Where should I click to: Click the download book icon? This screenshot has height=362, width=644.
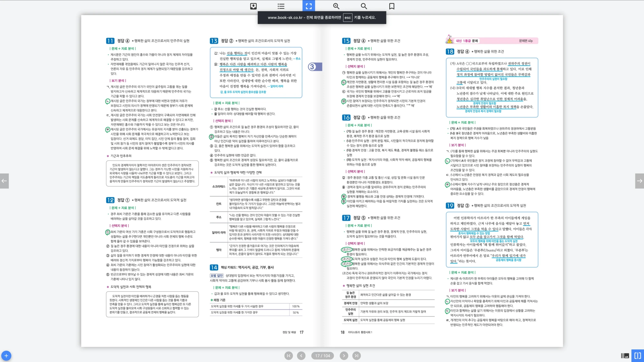[x=253, y=6]
